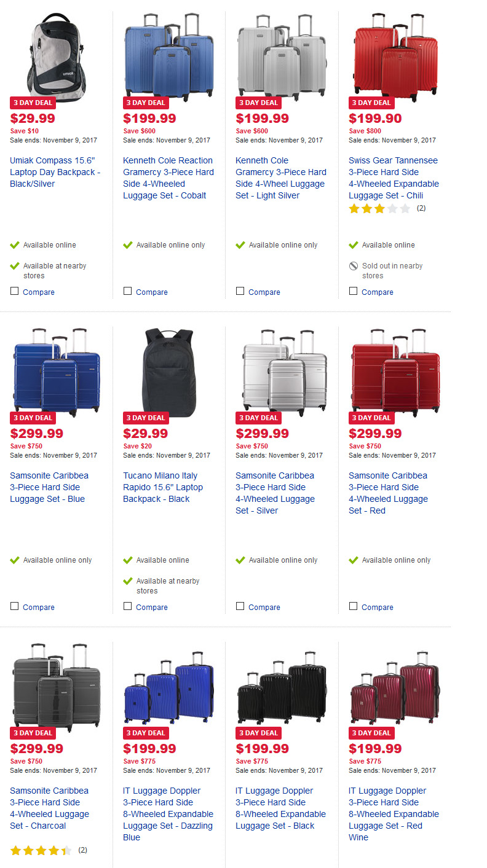Viewport: 487px width, 868px height.
Task: Click Compare link for Kenneth Cole Cobalt set
Action: (152, 292)
